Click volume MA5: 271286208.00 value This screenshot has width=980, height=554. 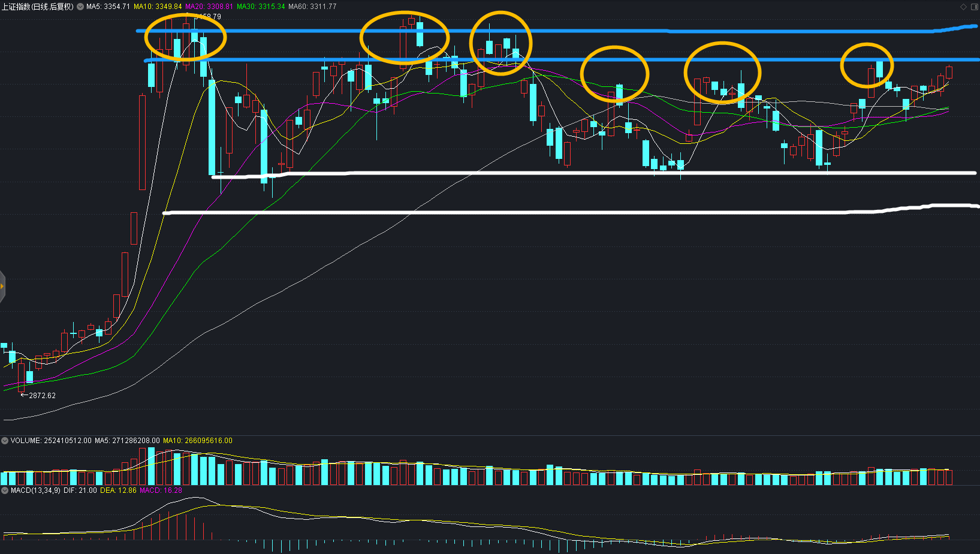pyautogui.click(x=127, y=441)
